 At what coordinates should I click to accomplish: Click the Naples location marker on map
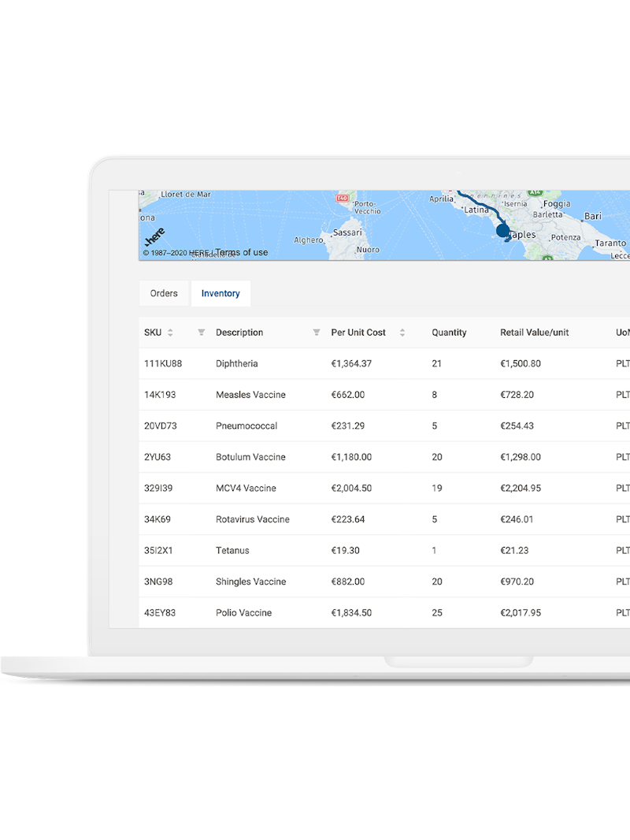click(503, 232)
